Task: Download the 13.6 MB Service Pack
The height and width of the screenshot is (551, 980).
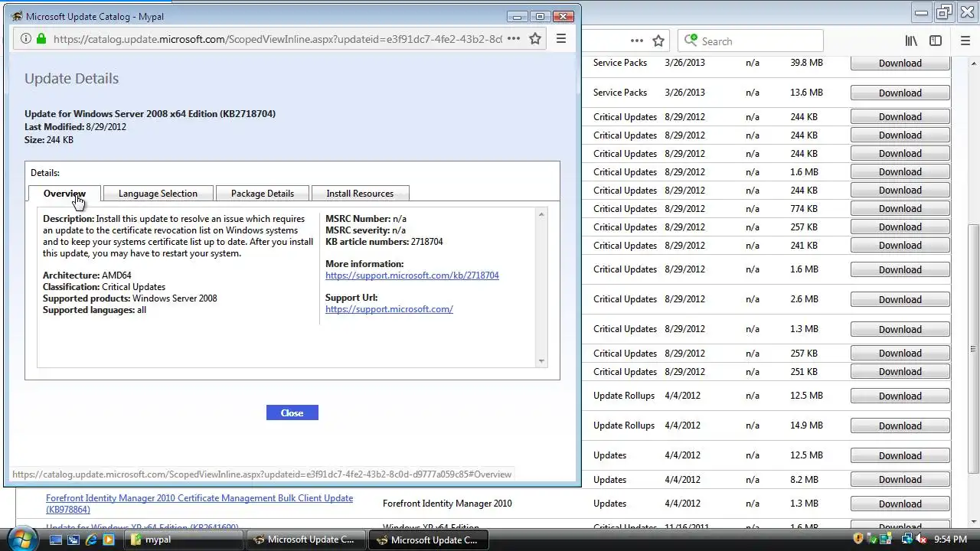Action: pos(900,93)
